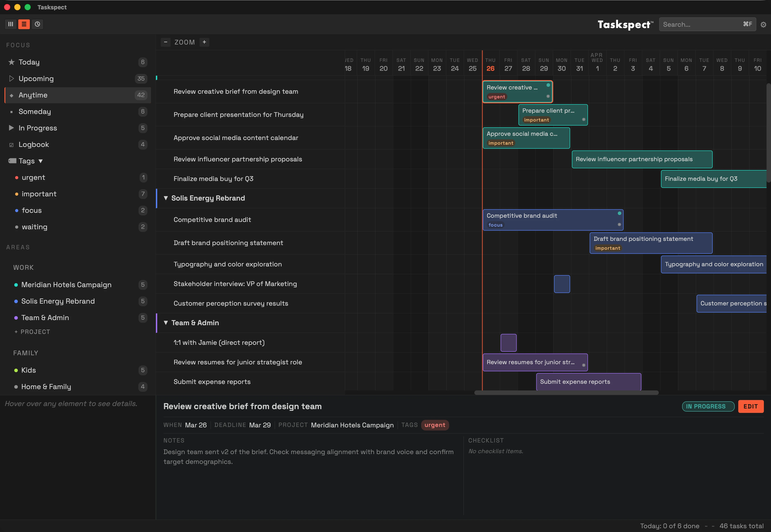
Task: Switch to the board columns view icon
Action: pos(11,24)
